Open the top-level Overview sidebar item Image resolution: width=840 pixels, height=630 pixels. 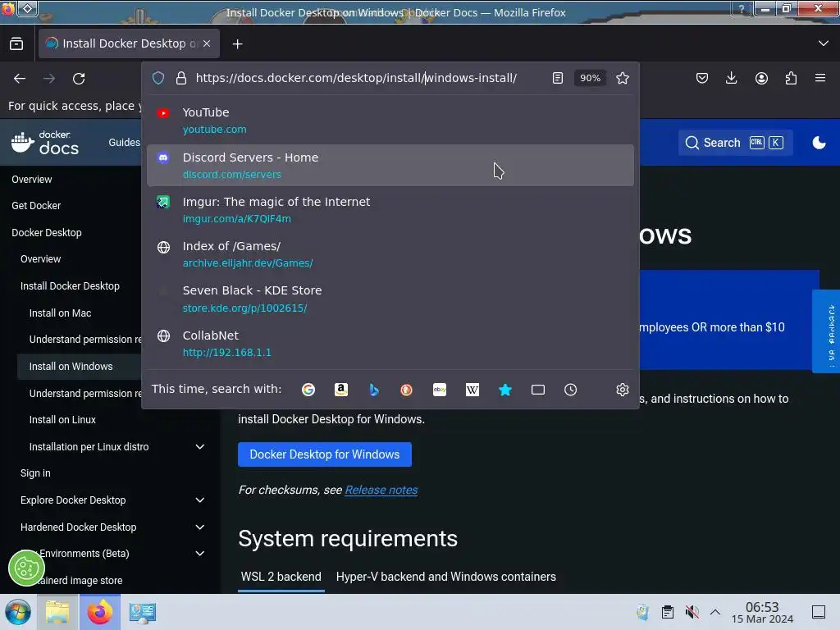pos(32,180)
